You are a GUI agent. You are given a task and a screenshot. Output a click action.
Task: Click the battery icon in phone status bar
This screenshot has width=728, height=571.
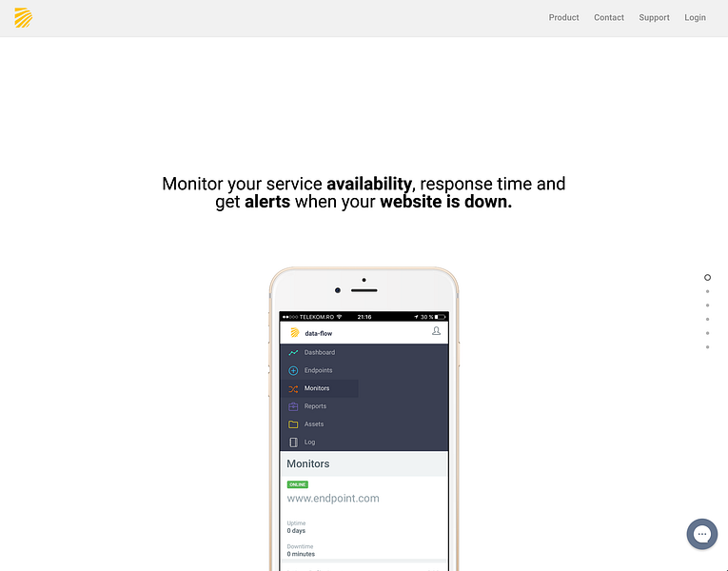coord(441,317)
